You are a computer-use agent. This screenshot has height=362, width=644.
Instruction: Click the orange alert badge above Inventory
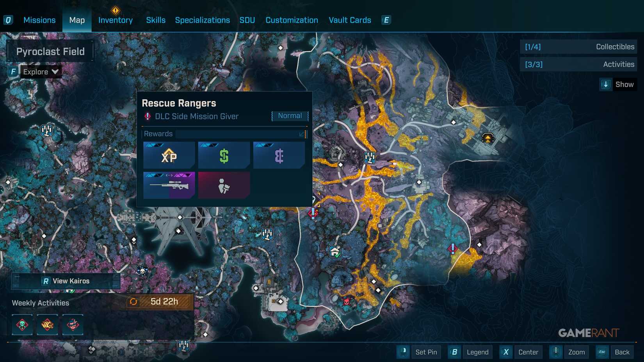[115, 10]
